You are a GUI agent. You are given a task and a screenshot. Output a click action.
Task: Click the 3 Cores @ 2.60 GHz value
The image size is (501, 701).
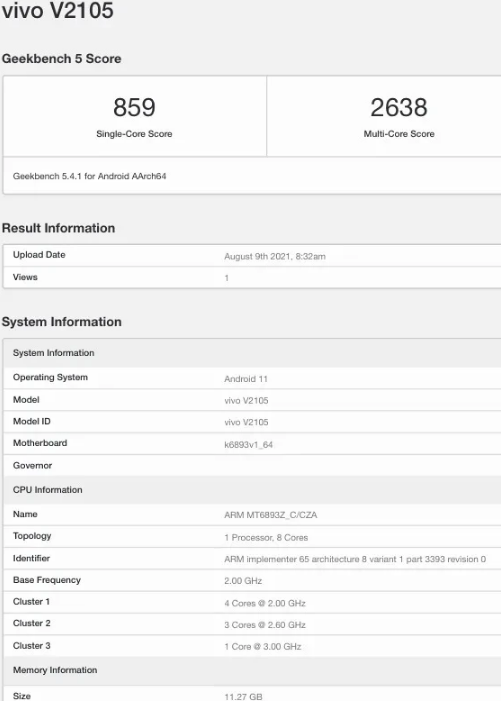click(x=265, y=625)
